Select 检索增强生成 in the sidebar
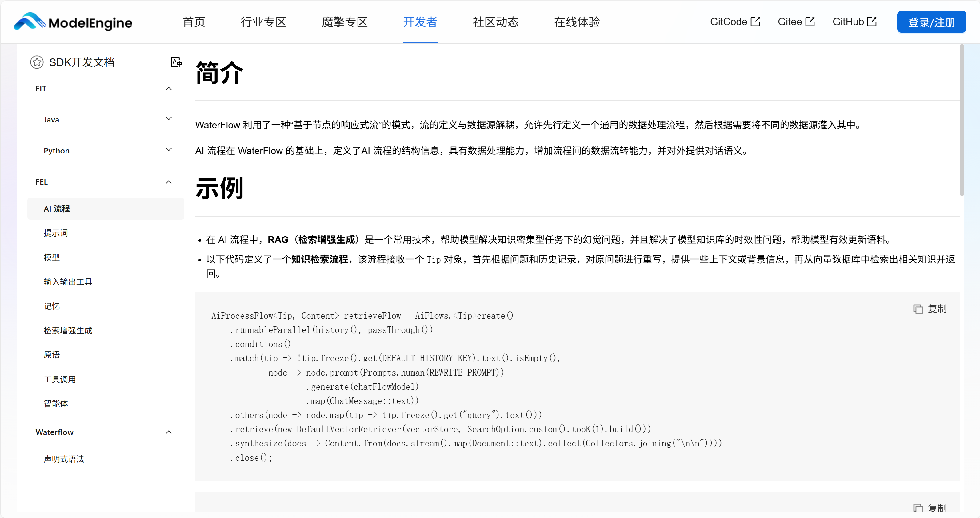Viewport: 980px width, 518px height. [x=68, y=330]
